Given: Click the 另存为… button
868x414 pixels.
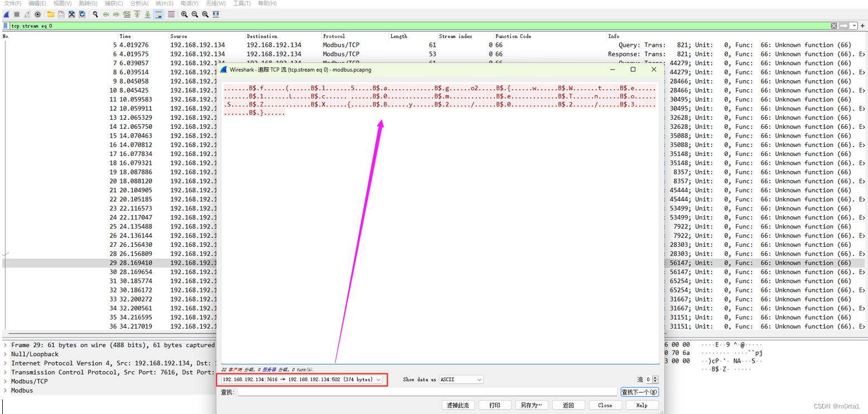Looking at the screenshot, I should [x=531, y=405].
